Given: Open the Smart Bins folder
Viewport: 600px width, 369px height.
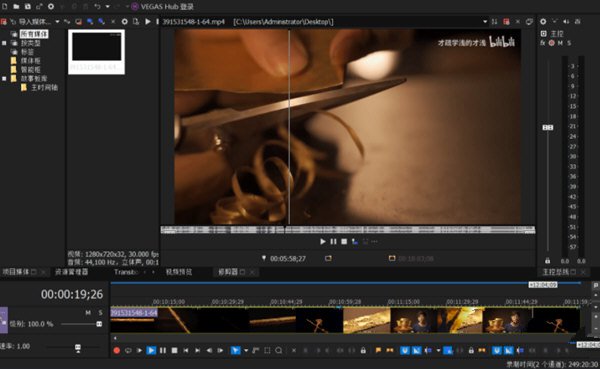Looking at the screenshot, I should [x=30, y=70].
